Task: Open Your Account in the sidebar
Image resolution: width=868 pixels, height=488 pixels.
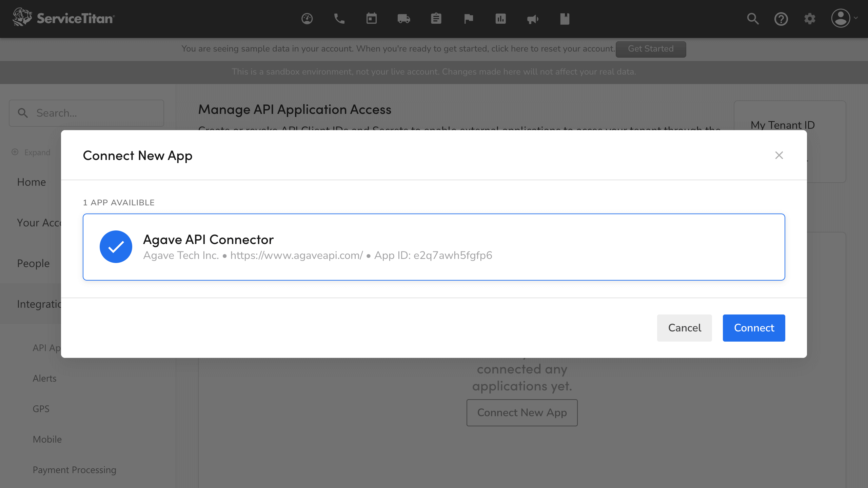Action: click(39, 223)
